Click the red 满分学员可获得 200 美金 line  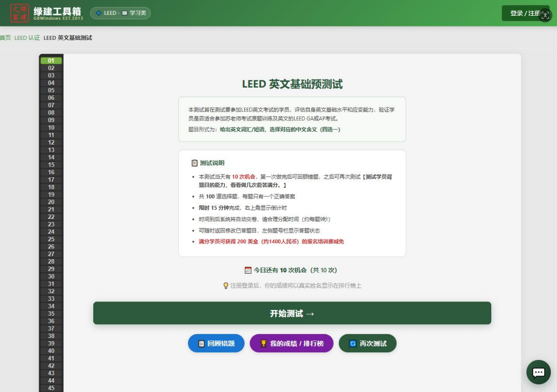coord(271,242)
